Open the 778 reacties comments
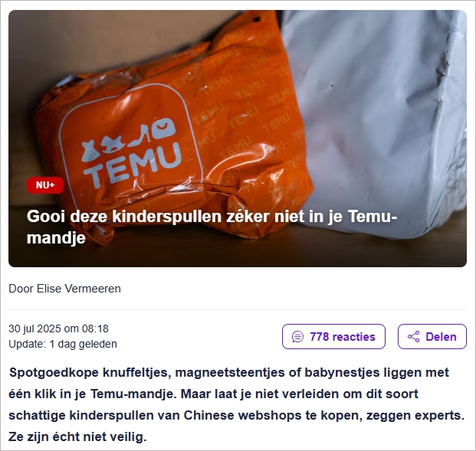The height and width of the screenshot is (451, 476). tap(333, 337)
